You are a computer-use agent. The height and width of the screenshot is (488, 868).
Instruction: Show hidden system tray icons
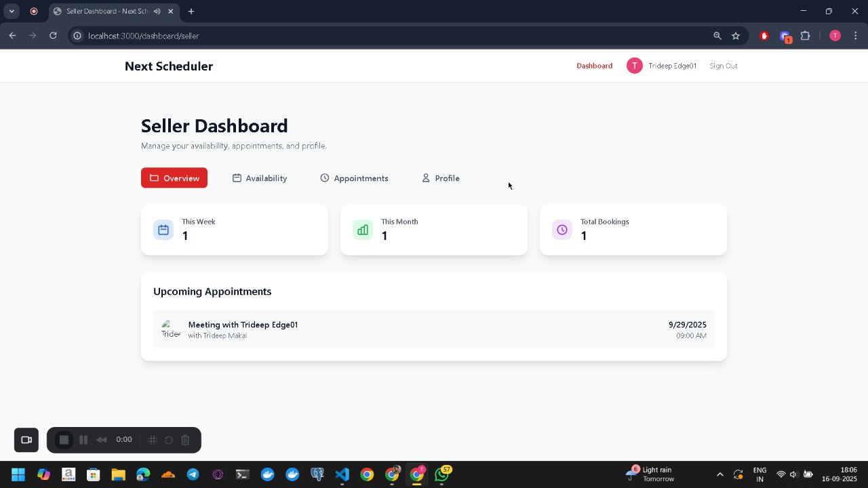tap(719, 474)
